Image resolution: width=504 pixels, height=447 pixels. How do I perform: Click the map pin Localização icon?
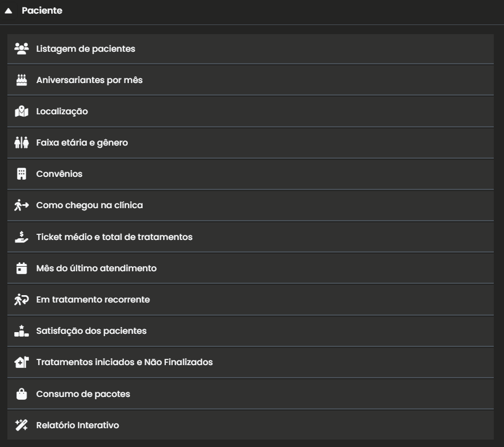point(22,111)
